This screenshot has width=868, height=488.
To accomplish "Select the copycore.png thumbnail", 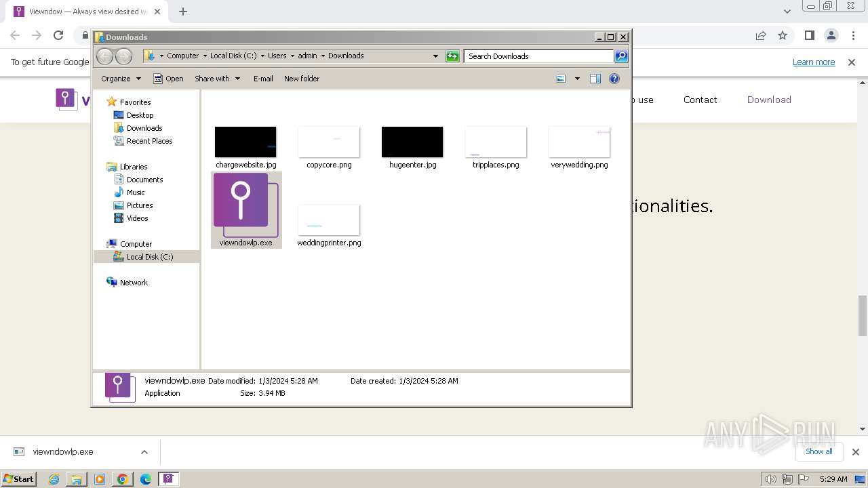I will coord(329,142).
